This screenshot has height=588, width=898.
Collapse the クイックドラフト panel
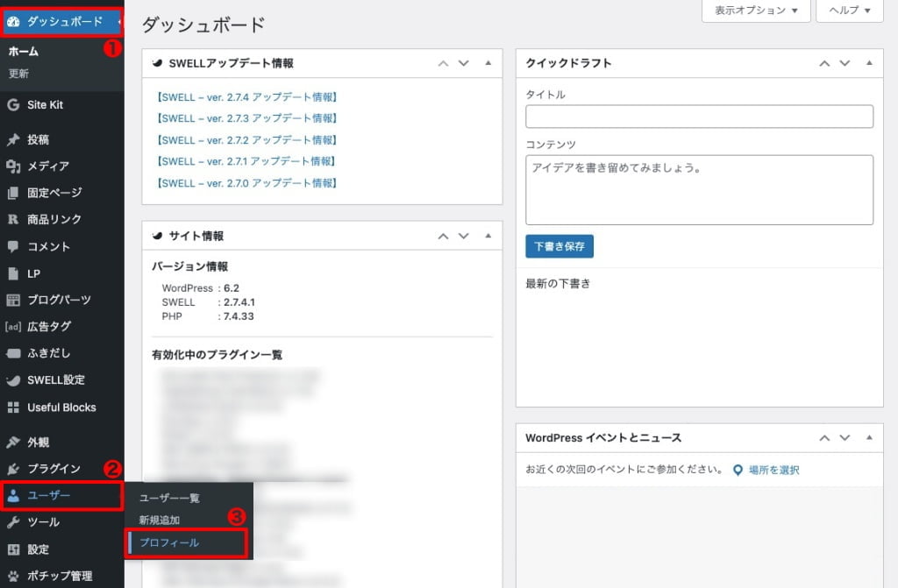click(x=869, y=63)
